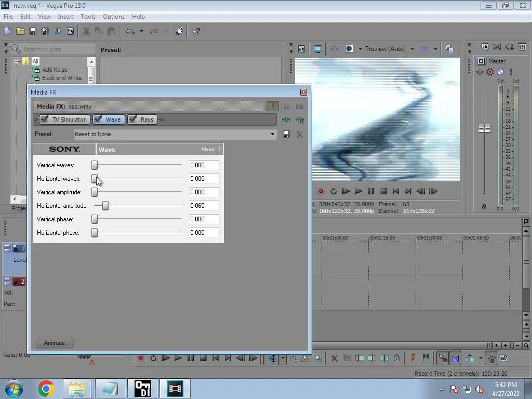This screenshot has height=399, width=532.
Task: Click the Horizontal phase value field
Action: 204,233
